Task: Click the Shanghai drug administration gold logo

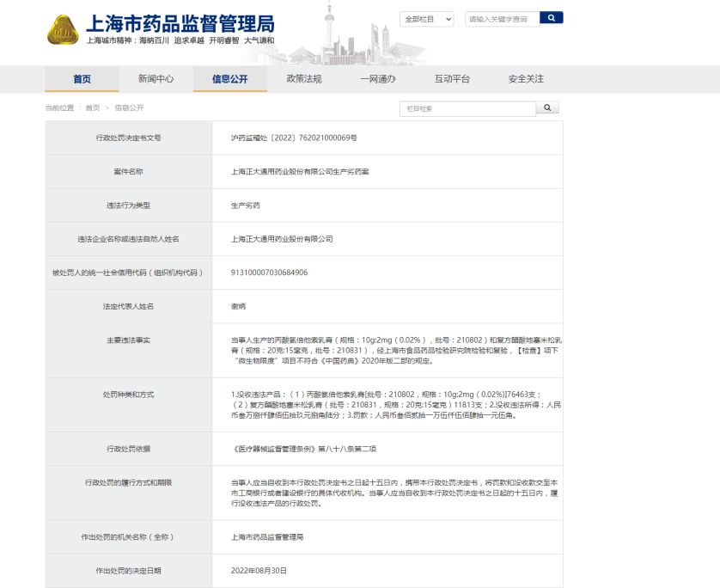Action: [x=63, y=30]
